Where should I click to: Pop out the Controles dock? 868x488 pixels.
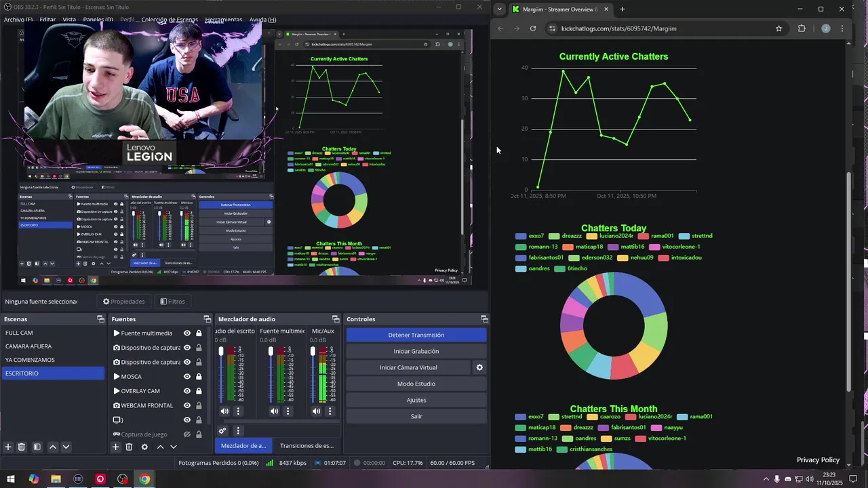pyautogui.click(x=484, y=319)
